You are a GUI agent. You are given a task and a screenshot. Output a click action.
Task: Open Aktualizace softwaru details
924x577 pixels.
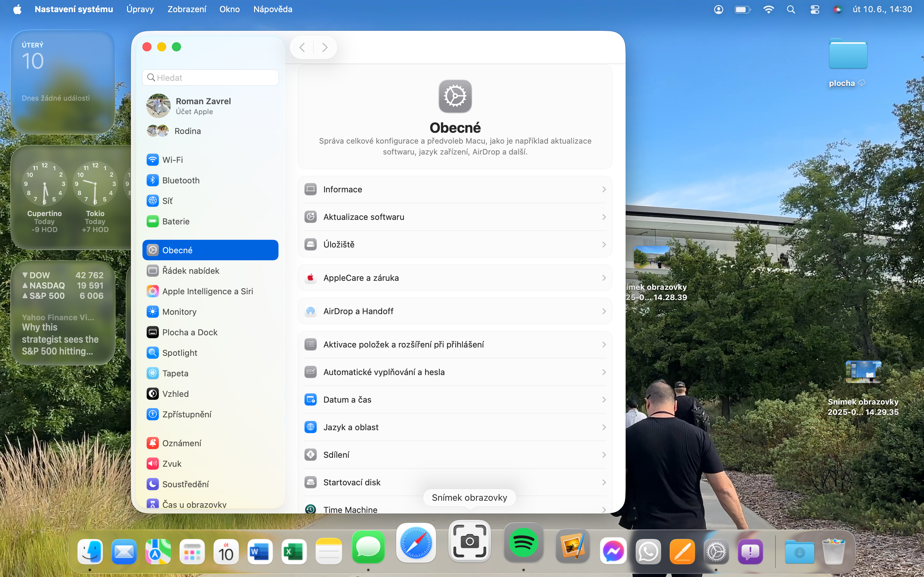455,217
